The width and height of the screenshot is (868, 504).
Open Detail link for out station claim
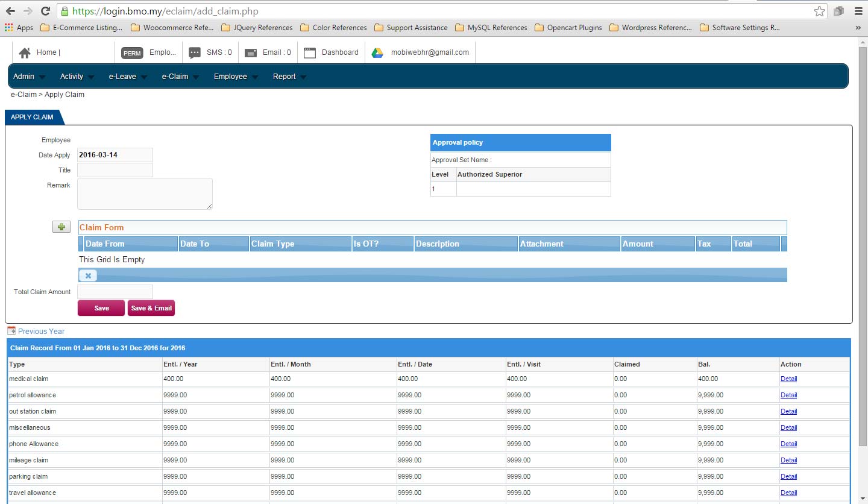pyautogui.click(x=788, y=411)
